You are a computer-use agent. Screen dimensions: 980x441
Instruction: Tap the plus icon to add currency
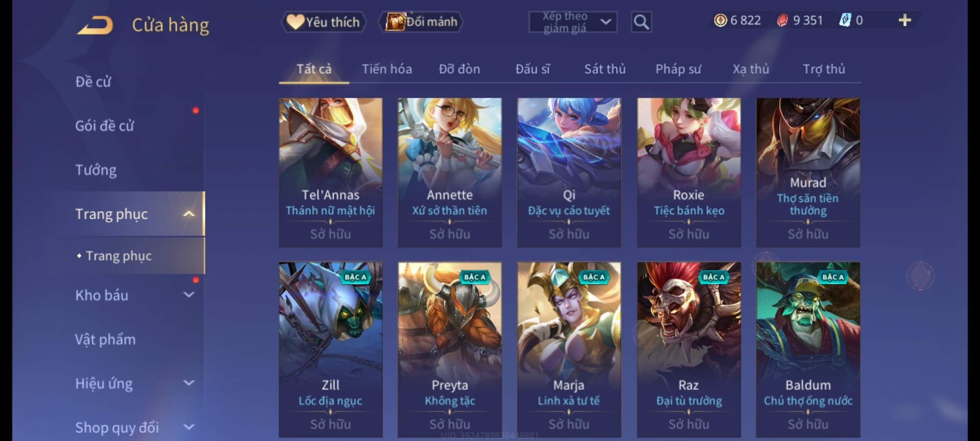tap(905, 20)
